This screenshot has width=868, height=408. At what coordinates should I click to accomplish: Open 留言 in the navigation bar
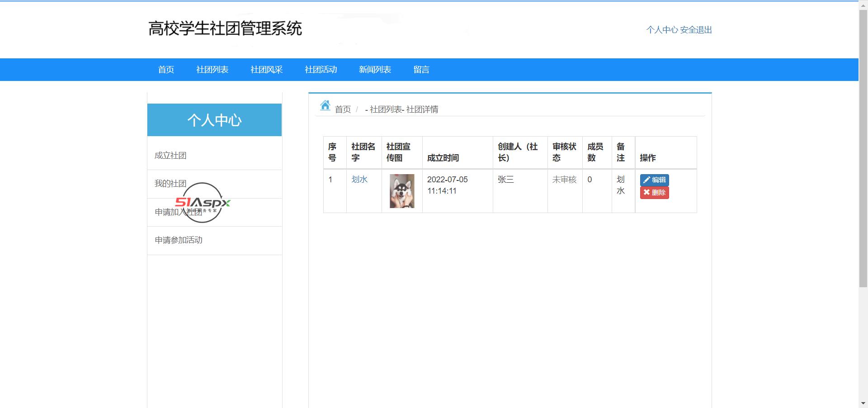[x=421, y=70]
